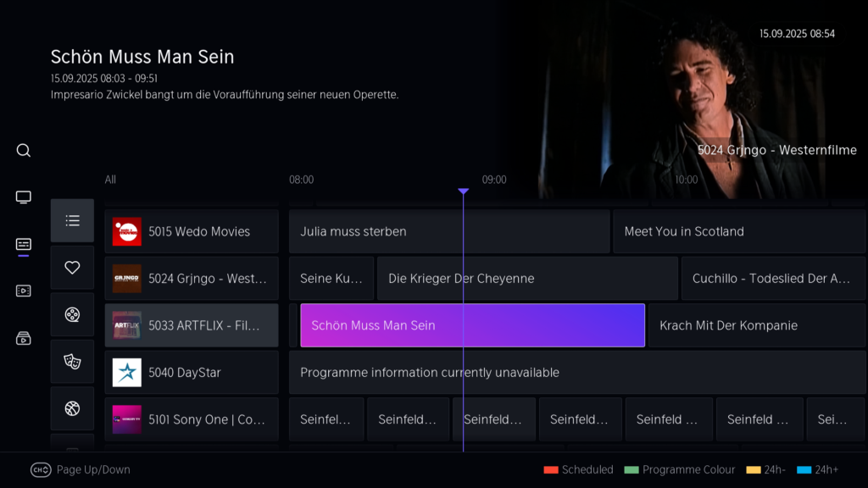
Task: Select Meet You in Scotland programme
Action: [738, 231]
